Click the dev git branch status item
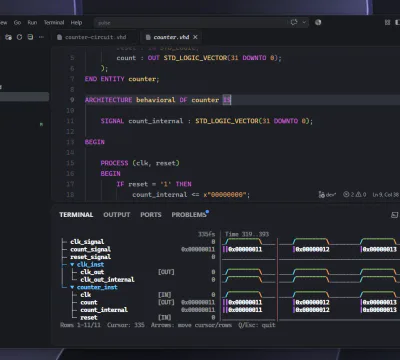Screen dimensions: 400x360 (x=327, y=194)
